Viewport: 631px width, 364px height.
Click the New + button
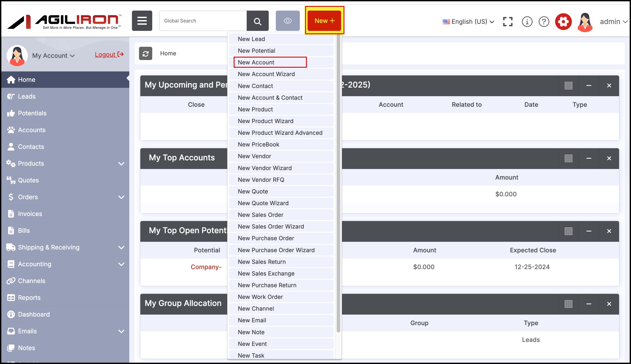point(325,21)
